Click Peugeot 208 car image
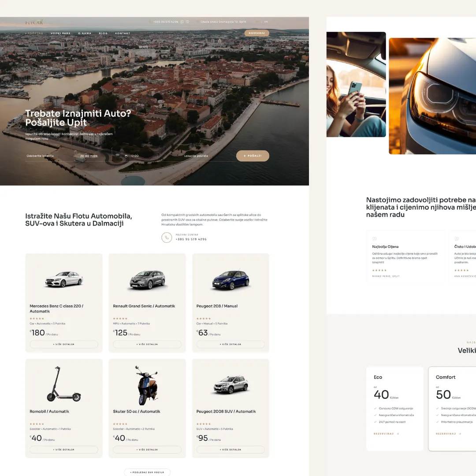This screenshot has height=476, width=476. point(231,279)
